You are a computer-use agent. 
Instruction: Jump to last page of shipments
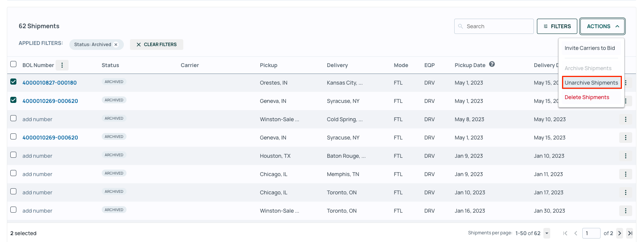(630, 233)
